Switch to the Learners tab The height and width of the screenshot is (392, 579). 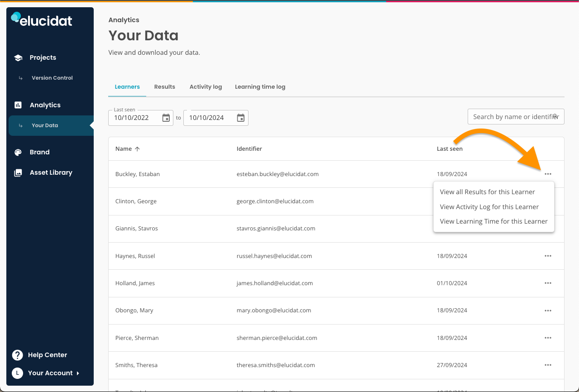click(127, 86)
